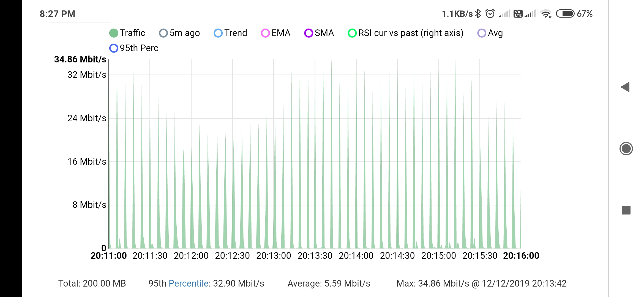The width and height of the screenshot is (644, 297).
Task: Tap the Wi-Fi status icon
Action: click(546, 13)
